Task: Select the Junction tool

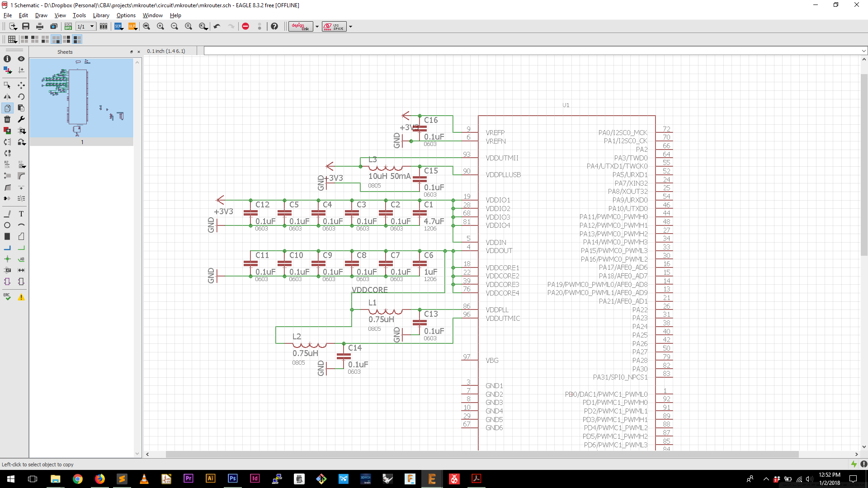Action: pos(7,259)
